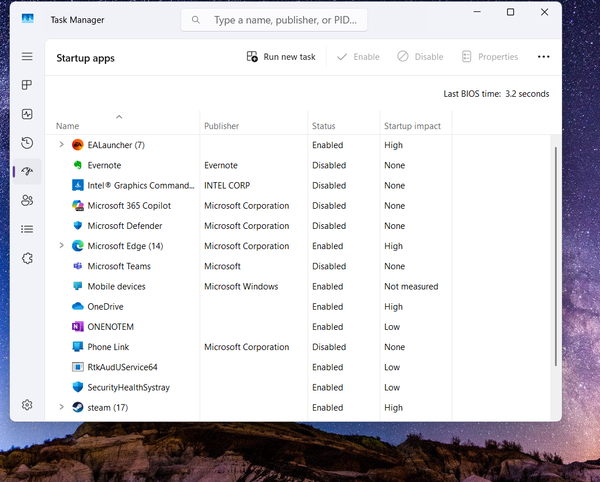Select the Evernote row name
Viewport: 600px width, 482px height.
[x=104, y=165]
